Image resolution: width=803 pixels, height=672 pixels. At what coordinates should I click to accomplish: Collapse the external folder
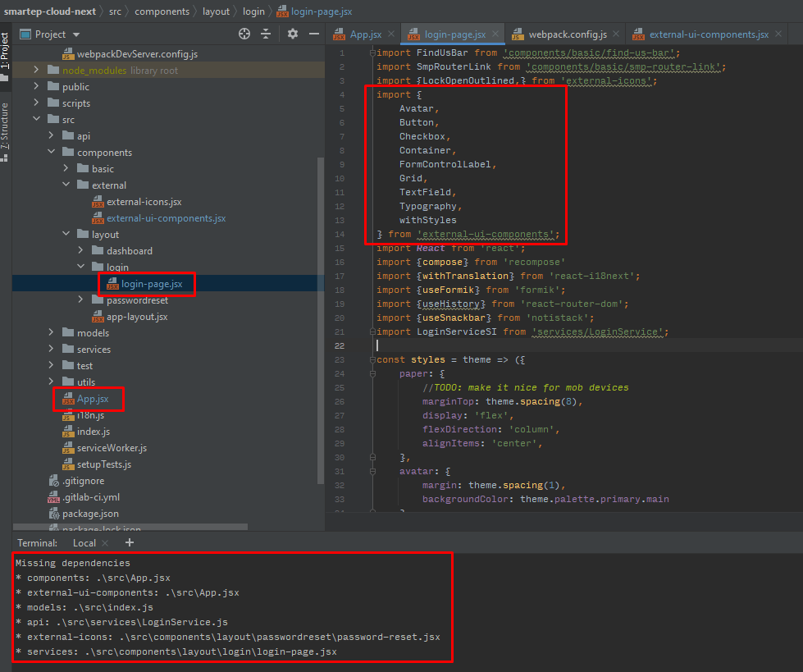[x=66, y=185]
